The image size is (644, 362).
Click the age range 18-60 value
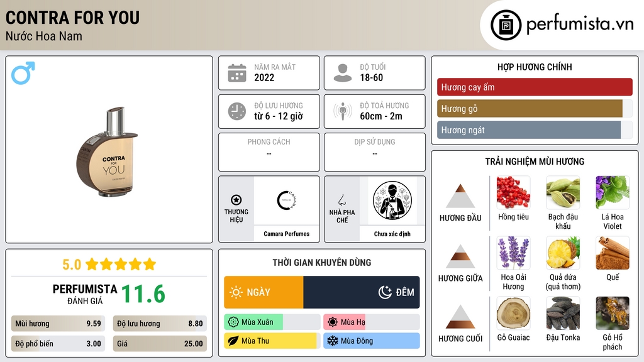(x=371, y=77)
